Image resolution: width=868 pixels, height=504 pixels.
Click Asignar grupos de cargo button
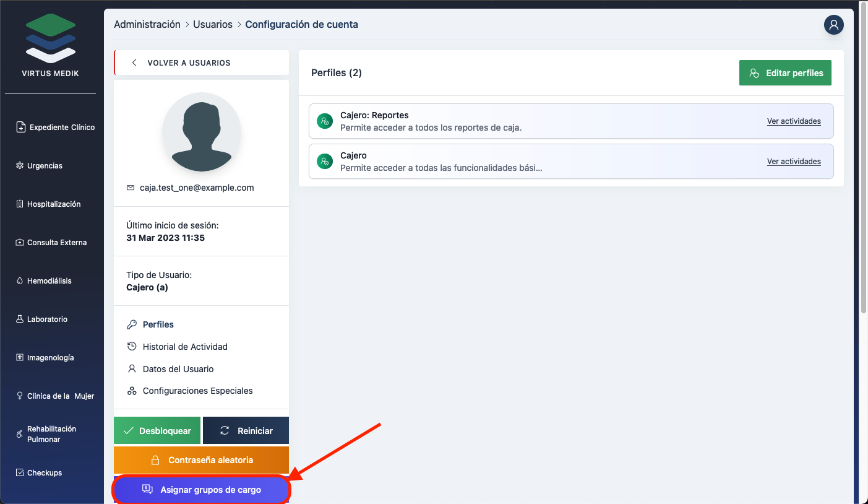[201, 490]
